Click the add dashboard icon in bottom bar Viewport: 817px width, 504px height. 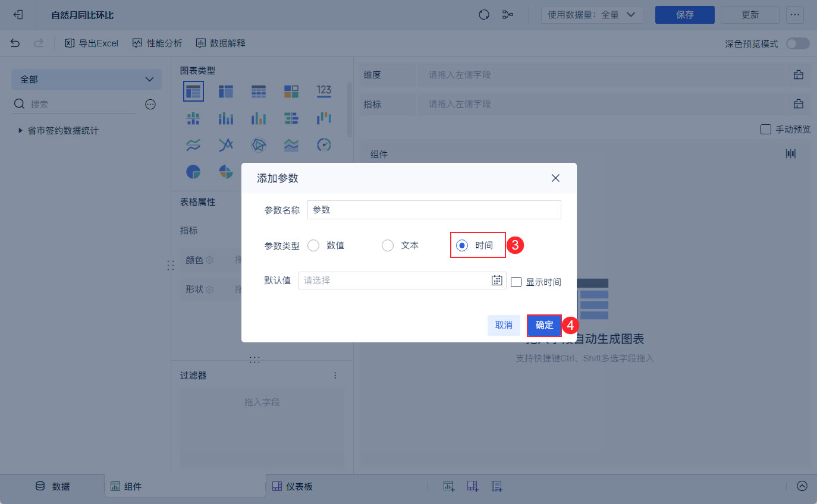coord(473,486)
